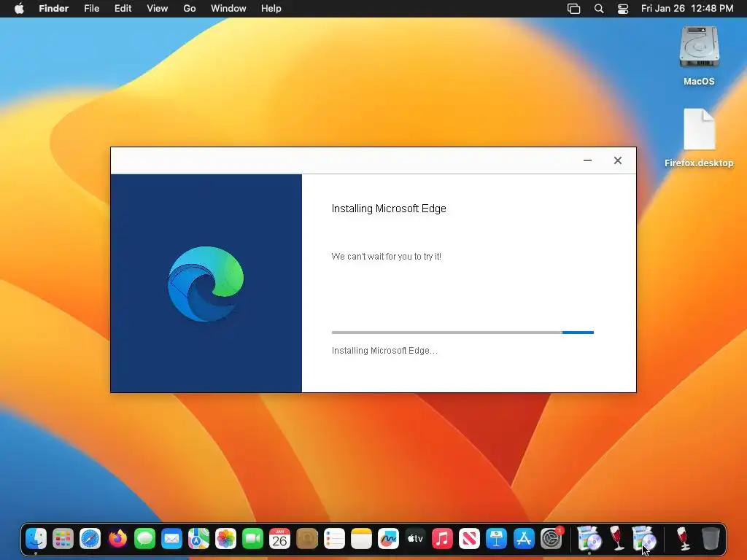Click 'We can't wait for you to try it!' text

click(x=387, y=256)
